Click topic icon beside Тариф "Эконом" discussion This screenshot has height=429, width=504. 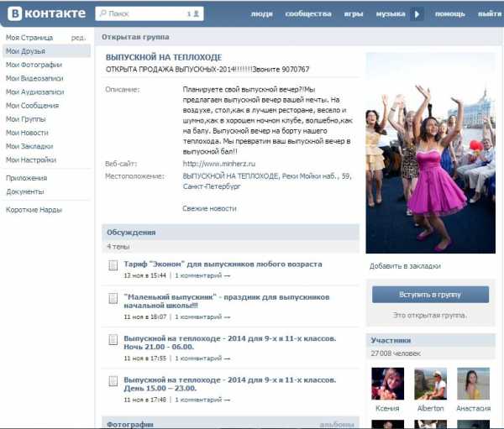113,265
